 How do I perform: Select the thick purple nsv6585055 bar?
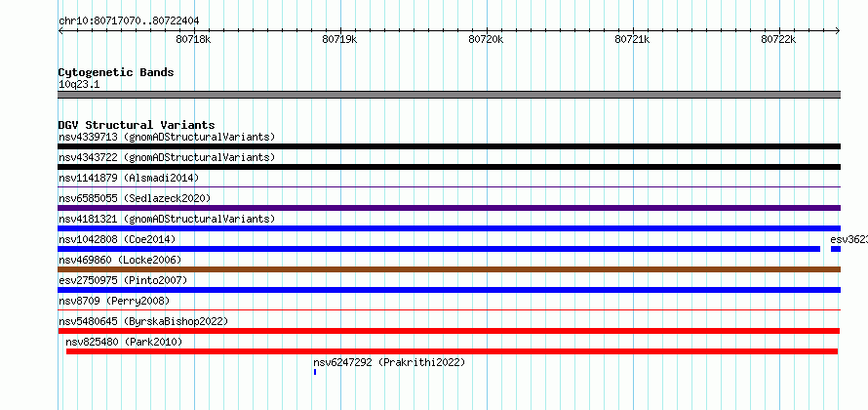tap(450, 208)
